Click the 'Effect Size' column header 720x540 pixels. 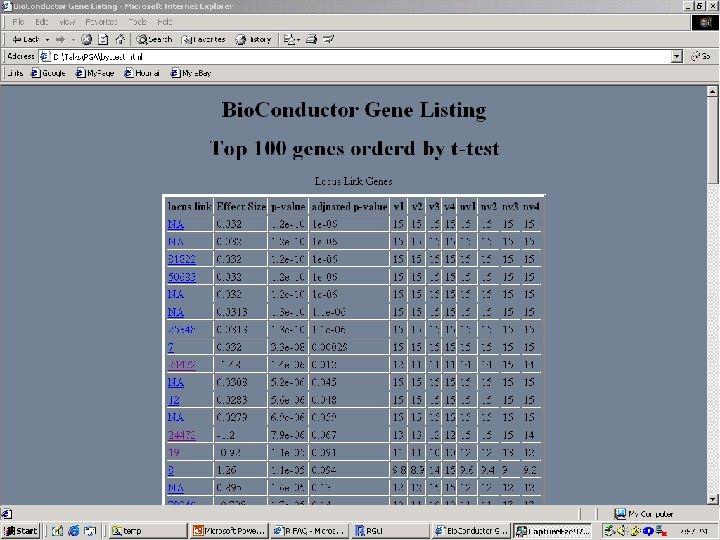point(241,207)
